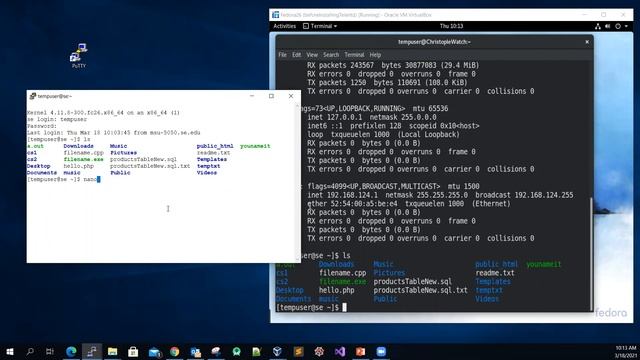Open Fedora Activities overview

point(284,26)
